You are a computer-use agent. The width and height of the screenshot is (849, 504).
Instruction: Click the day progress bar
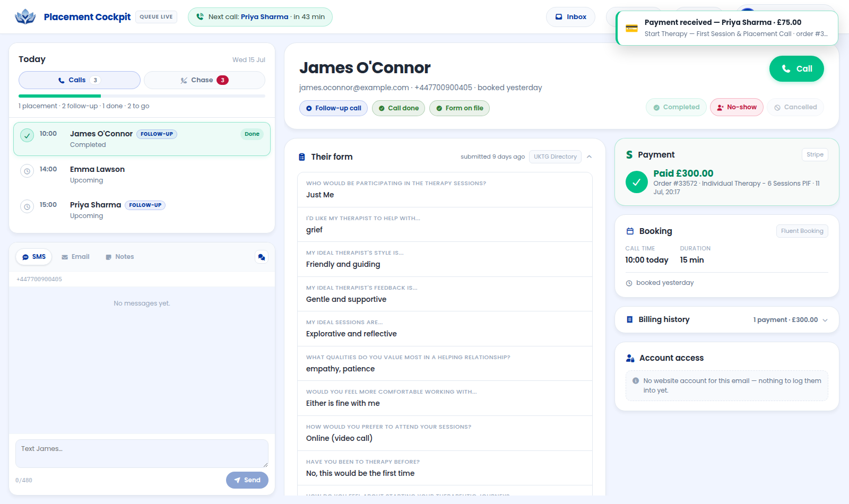(142, 96)
